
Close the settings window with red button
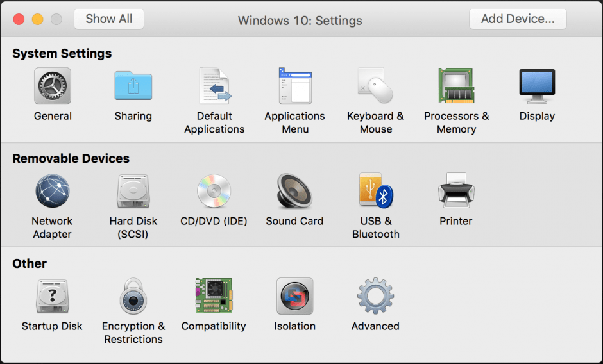(19, 19)
